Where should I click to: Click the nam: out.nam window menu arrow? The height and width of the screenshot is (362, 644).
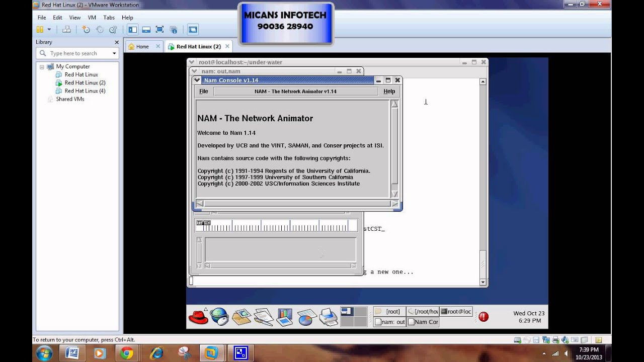click(194, 71)
